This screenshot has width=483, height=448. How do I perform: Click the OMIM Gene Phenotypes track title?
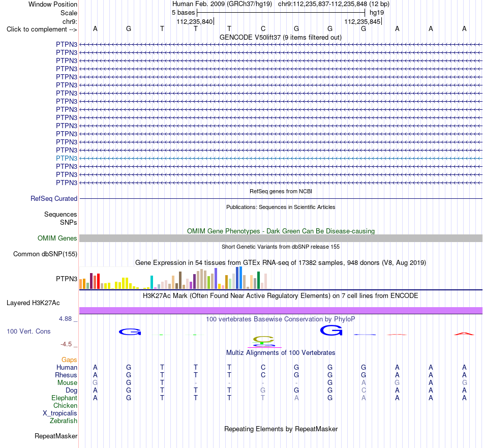[281, 231]
